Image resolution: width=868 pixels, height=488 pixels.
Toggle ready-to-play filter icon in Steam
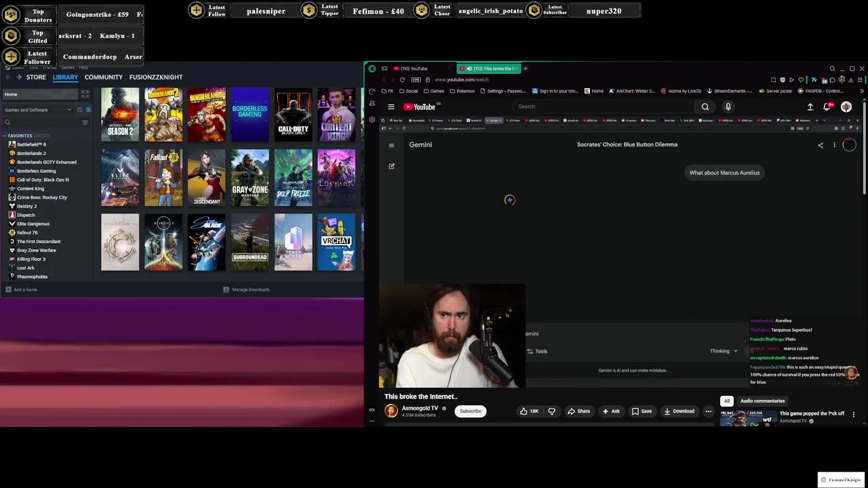[88, 110]
